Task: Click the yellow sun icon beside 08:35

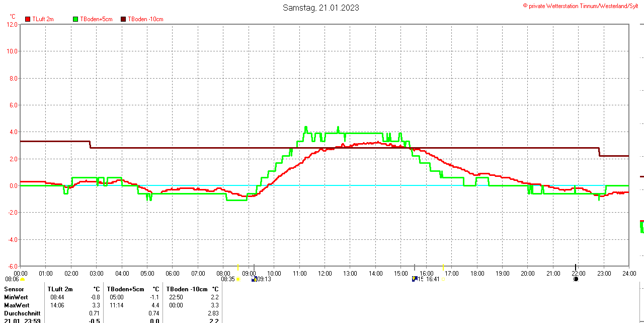Action: click(238, 279)
